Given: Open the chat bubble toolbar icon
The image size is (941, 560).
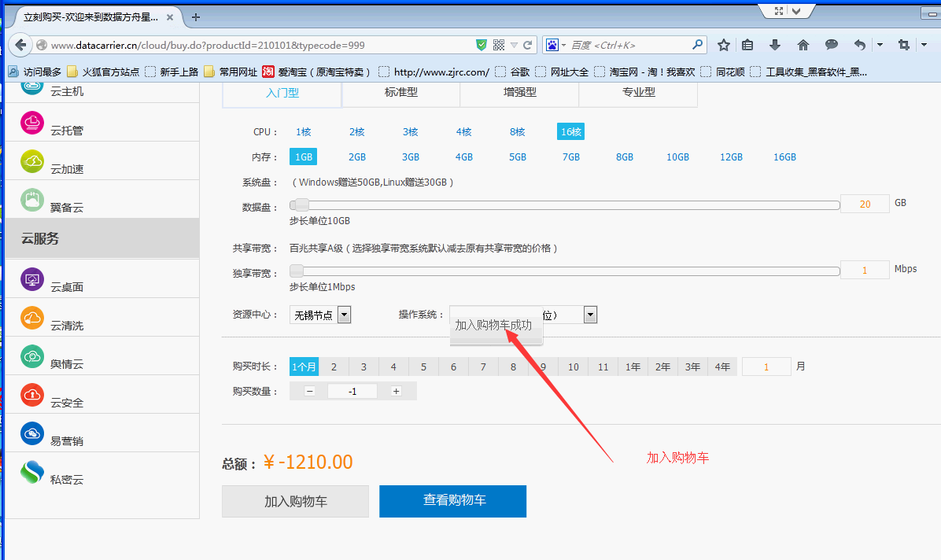Looking at the screenshot, I should (x=831, y=44).
